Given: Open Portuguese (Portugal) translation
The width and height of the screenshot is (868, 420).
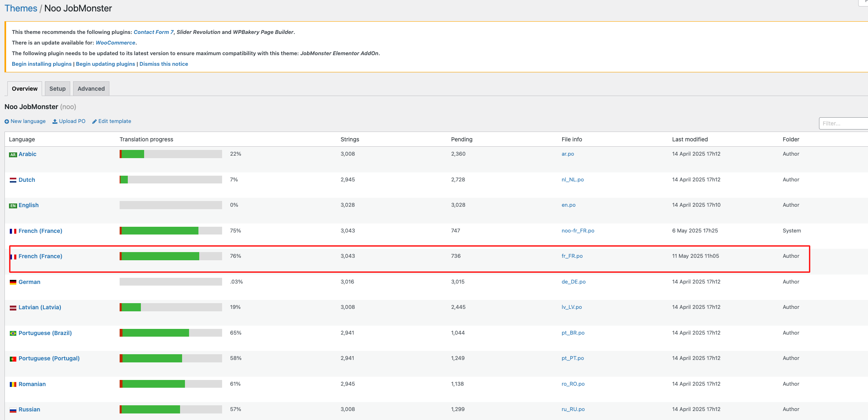Looking at the screenshot, I should point(49,358).
